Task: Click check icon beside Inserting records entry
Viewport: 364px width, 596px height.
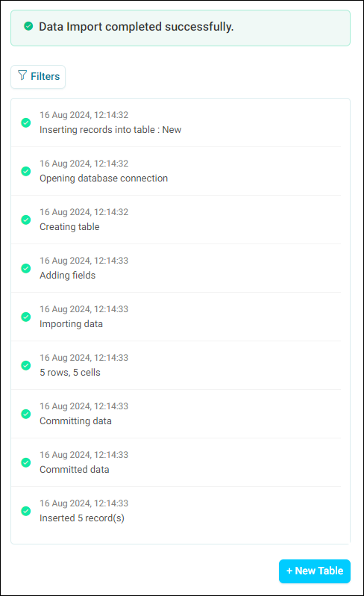Action: [x=26, y=122]
